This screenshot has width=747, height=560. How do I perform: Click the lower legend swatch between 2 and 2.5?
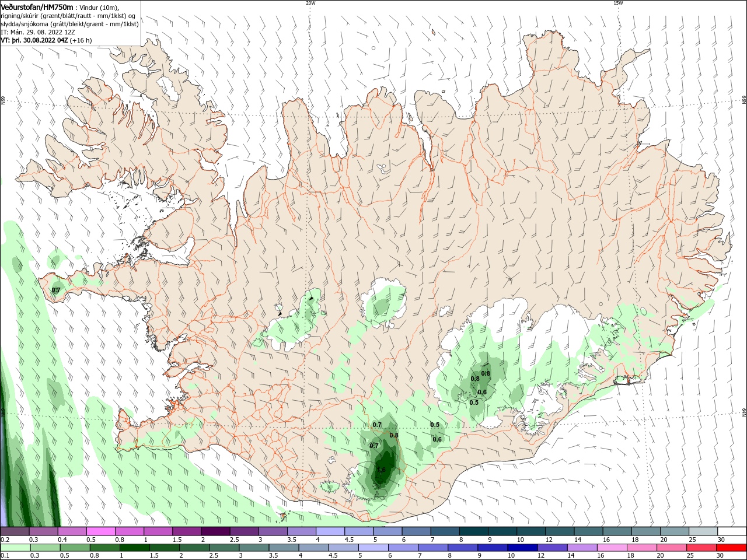pyautogui.click(x=194, y=548)
